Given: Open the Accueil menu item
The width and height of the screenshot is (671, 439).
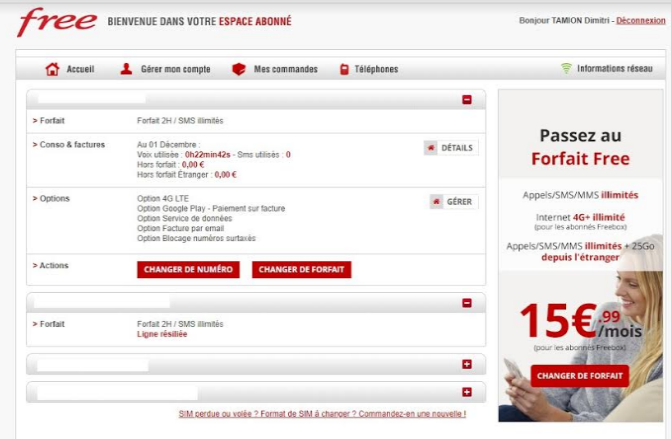Looking at the screenshot, I should point(80,69).
